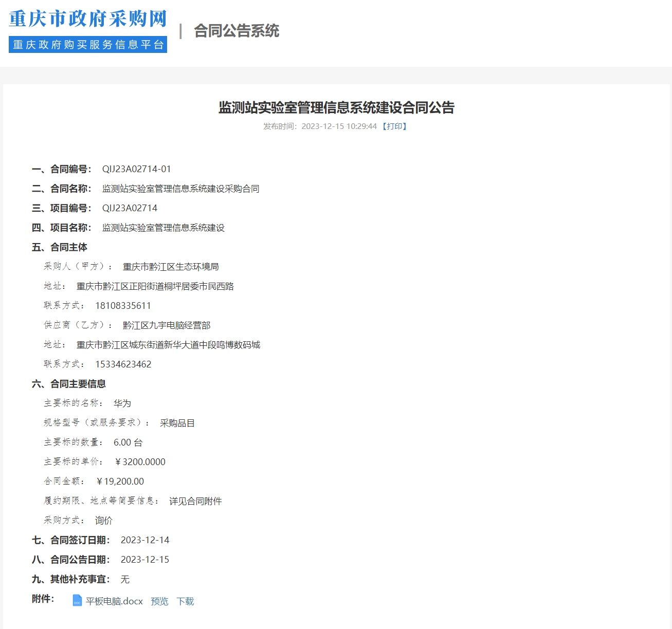Click the contract number QIJ23A02714-01
The height and width of the screenshot is (629, 672).
pos(136,169)
